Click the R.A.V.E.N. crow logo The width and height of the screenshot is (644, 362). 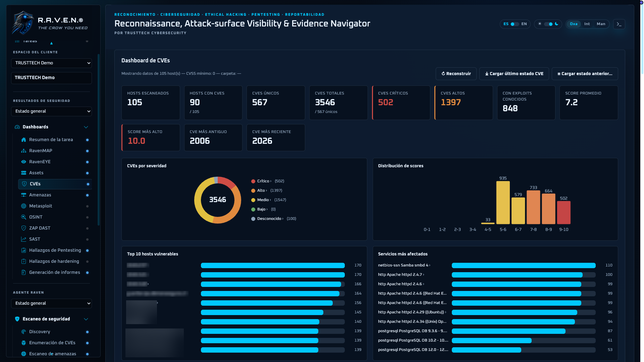23,23
